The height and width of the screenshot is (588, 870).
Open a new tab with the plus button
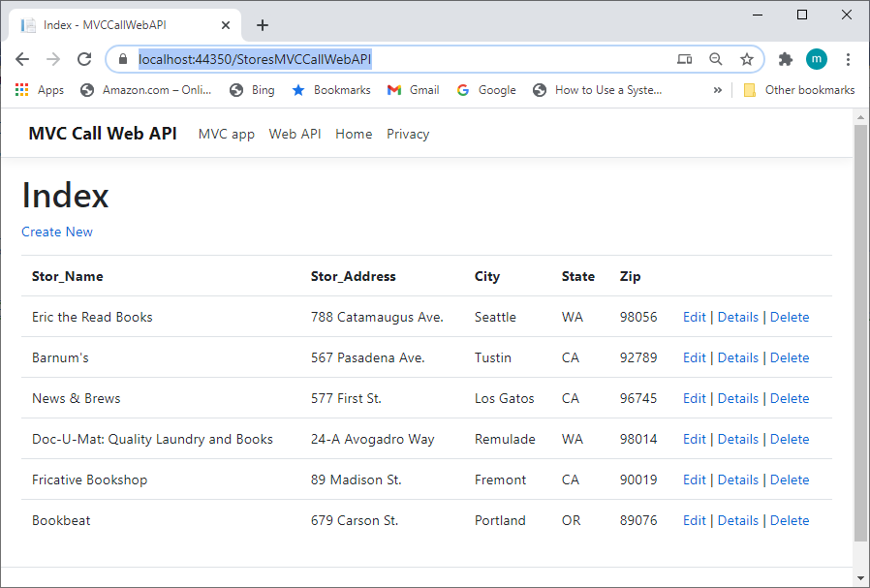pos(263,25)
